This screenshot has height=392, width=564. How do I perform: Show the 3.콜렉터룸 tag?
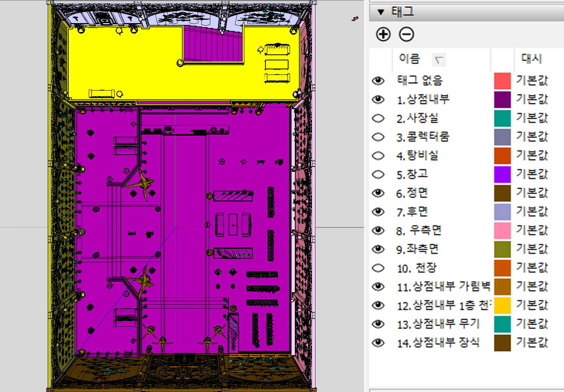(378, 137)
